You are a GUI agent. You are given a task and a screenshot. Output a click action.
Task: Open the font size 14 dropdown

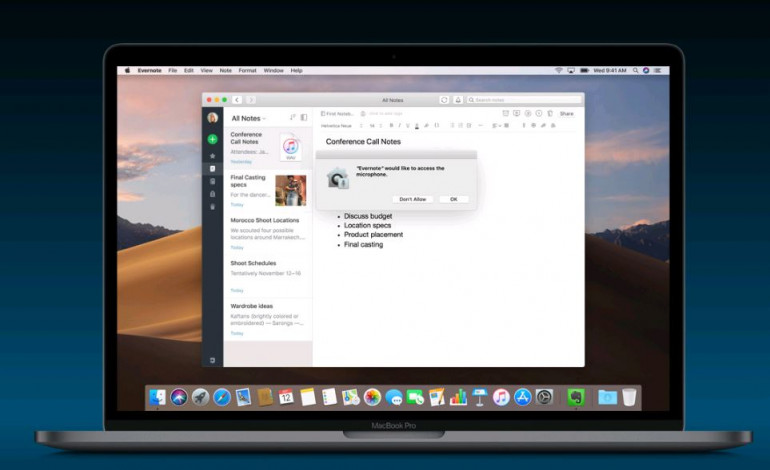372,126
